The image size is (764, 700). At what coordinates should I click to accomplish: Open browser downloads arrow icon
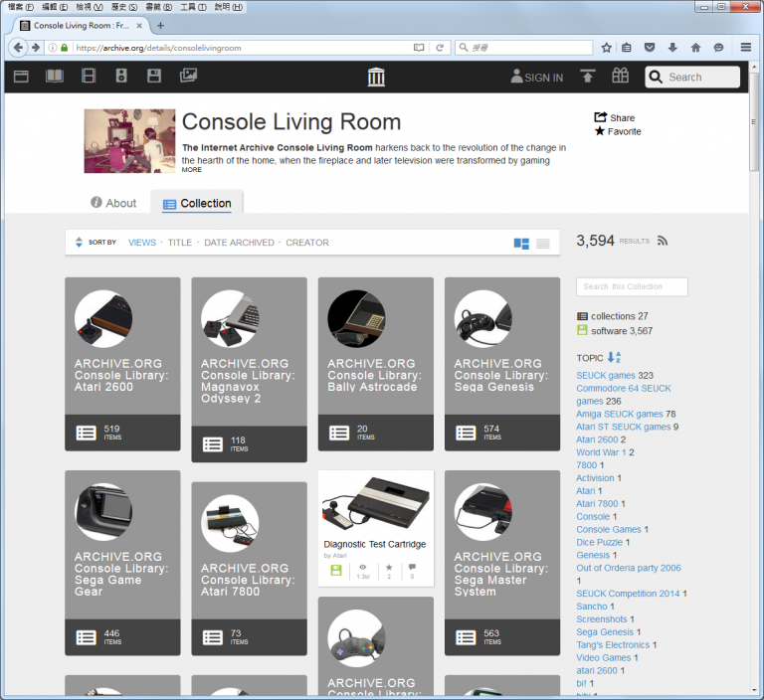click(672, 48)
